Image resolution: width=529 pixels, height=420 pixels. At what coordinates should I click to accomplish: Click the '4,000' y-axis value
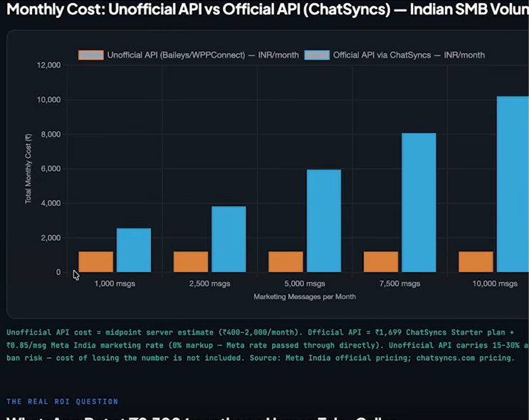point(51,204)
